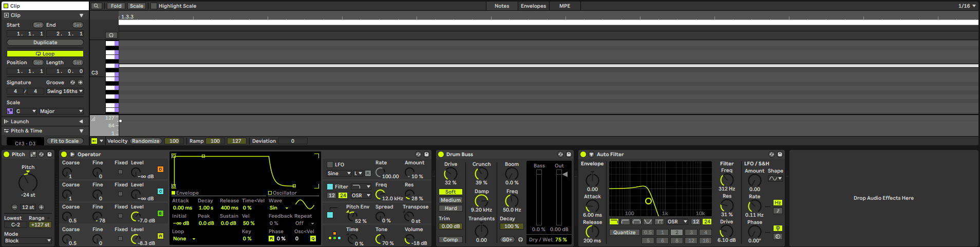The image size is (980, 247).
Task: Select the notch filter shape in Auto Filter
Action: pos(648,222)
